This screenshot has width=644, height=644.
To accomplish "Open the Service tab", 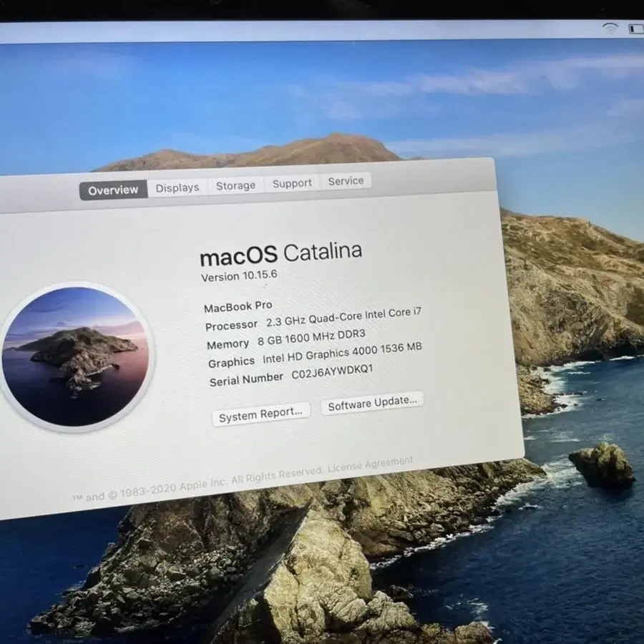I will point(346,181).
